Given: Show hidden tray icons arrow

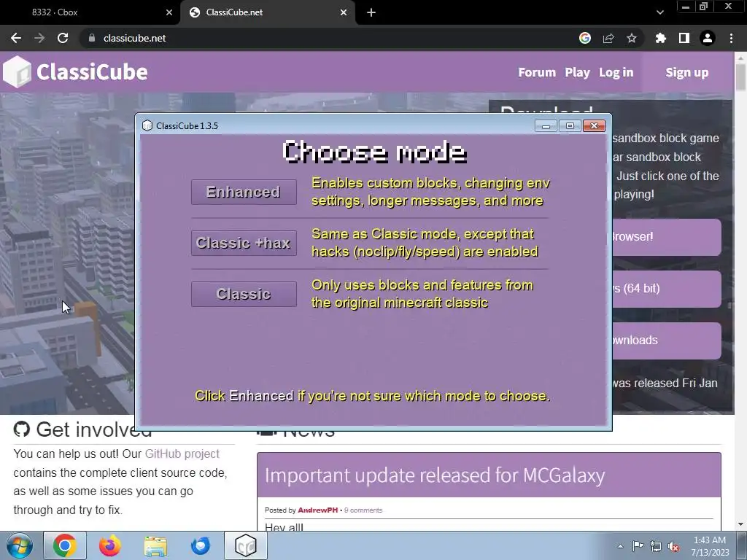Looking at the screenshot, I should tap(620, 546).
